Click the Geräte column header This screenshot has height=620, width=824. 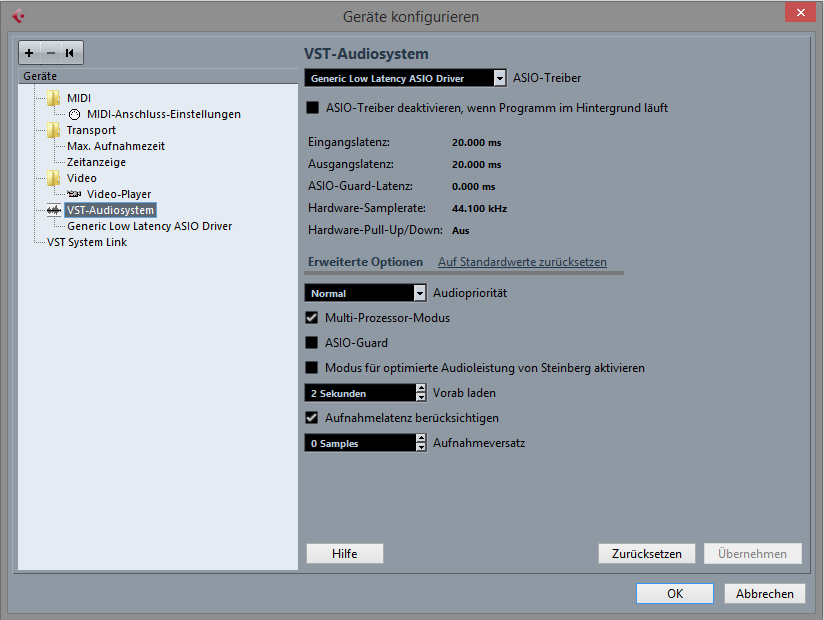158,76
